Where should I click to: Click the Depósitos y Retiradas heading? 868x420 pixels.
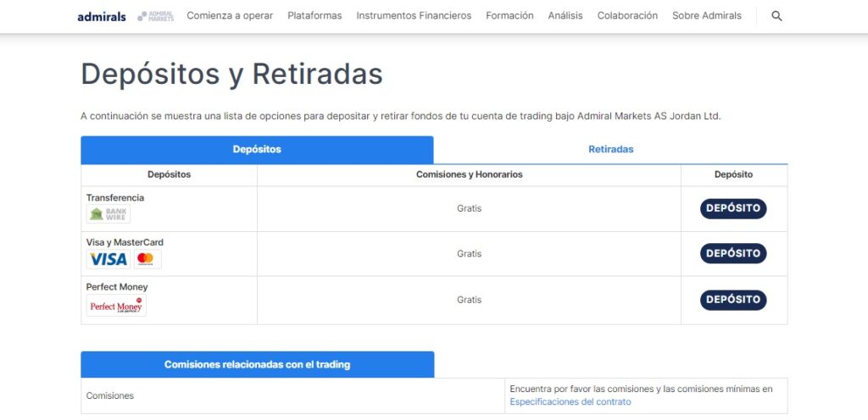click(x=232, y=75)
